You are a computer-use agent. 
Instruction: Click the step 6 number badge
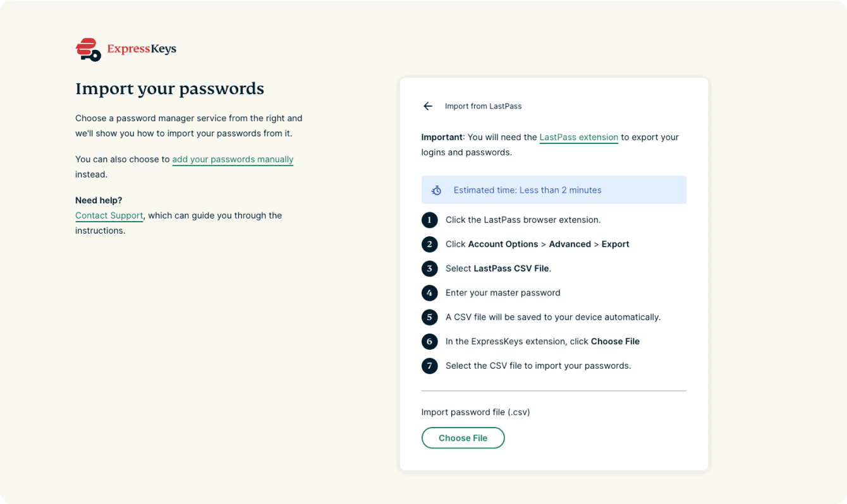(x=430, y=342)
